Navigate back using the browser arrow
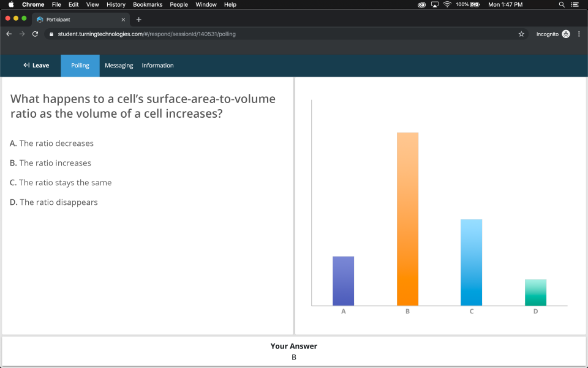The width and height of the screenshot is (588, 368). [x=9, y=34]
